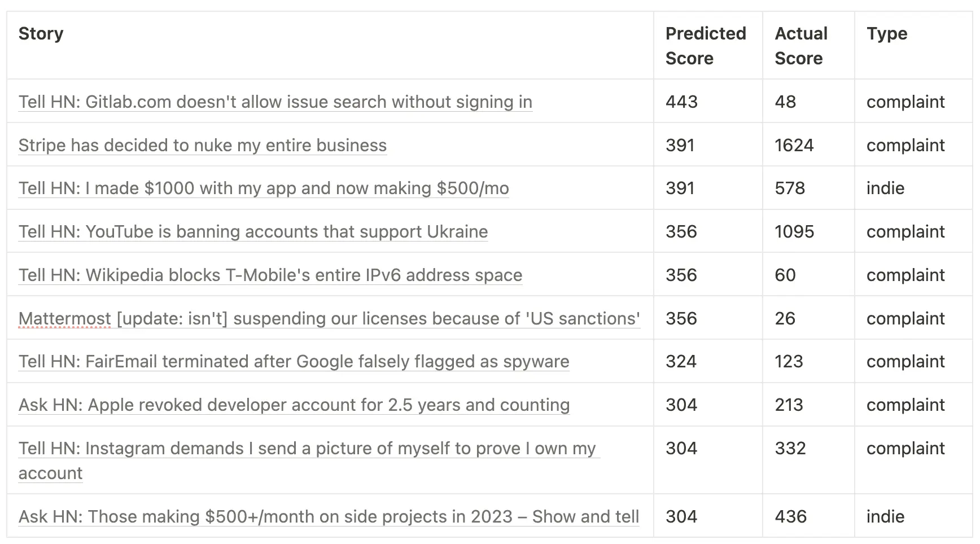The height and width of the screenshot is (544, 980).
Task: Click the Type column header
Action: pyautogui.click(x=886, y=34)
